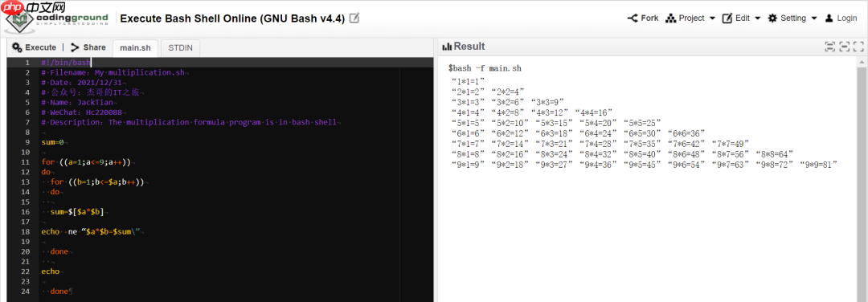
Task: Click the Login user icon
Action: [x=829, y=18]
